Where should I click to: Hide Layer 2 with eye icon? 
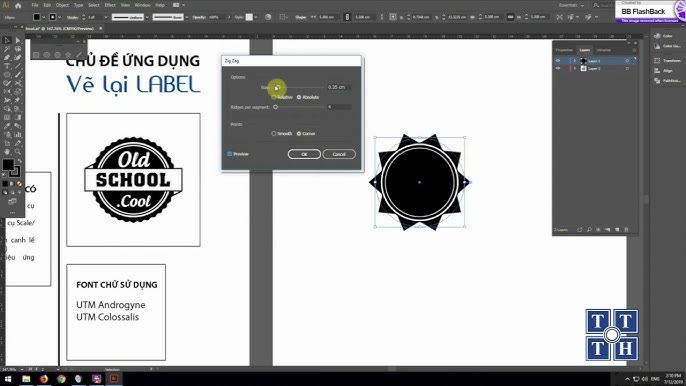click(558, 68)
